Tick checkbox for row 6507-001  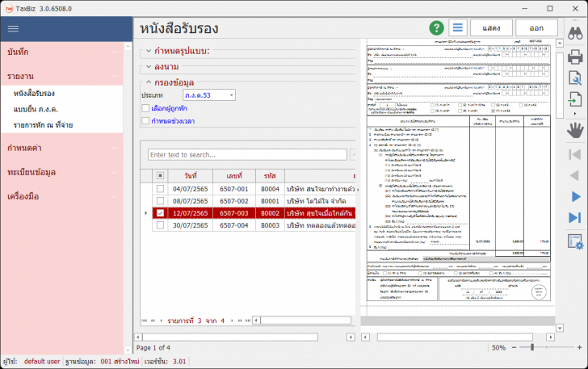pyautogui.click(x=160, y=189)
